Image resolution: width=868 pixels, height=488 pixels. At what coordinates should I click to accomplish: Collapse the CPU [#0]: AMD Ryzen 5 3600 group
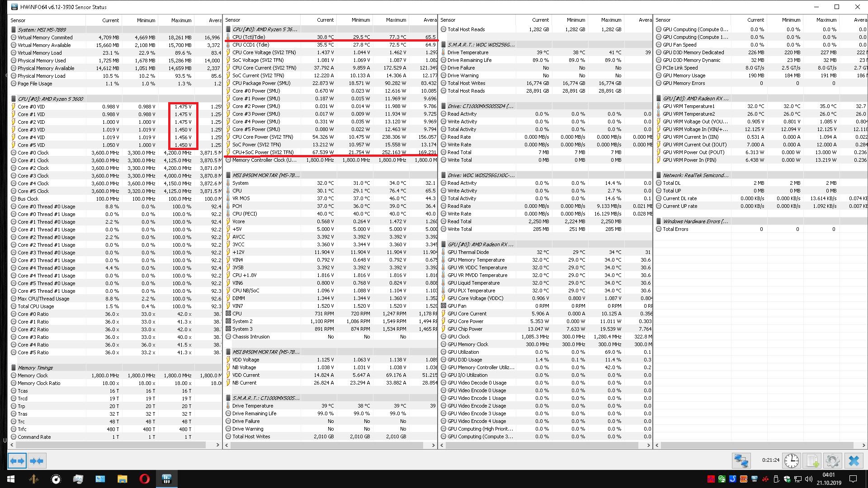[50, 99]
